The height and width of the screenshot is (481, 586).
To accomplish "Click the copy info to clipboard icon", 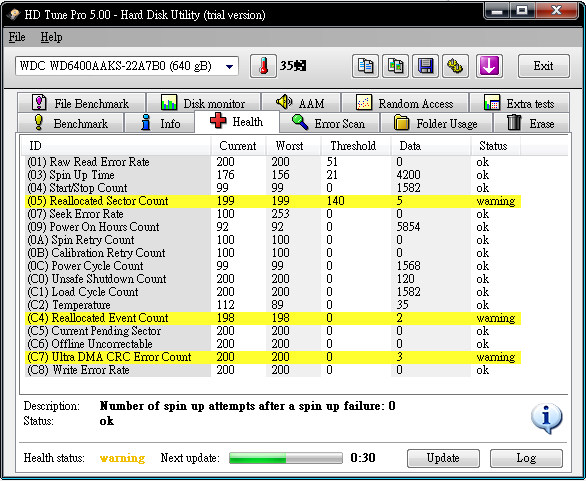I will 365,66.
